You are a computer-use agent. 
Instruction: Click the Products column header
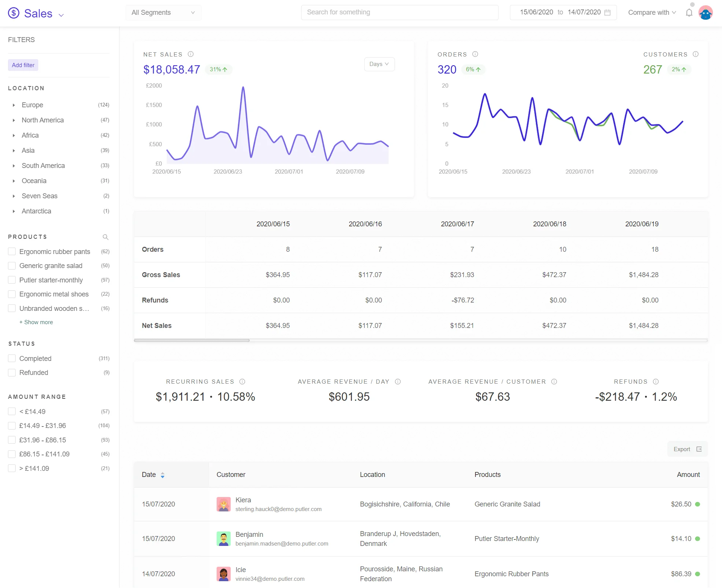tap(488, 475)
